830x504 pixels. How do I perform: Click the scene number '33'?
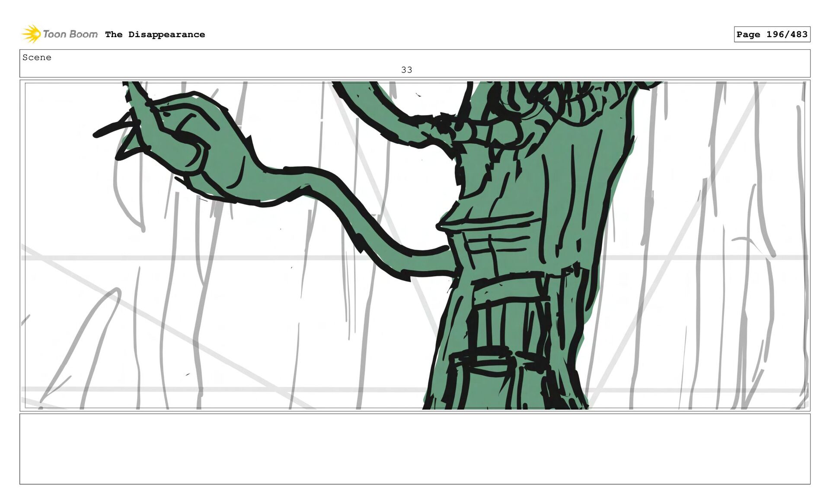point(406,70)
